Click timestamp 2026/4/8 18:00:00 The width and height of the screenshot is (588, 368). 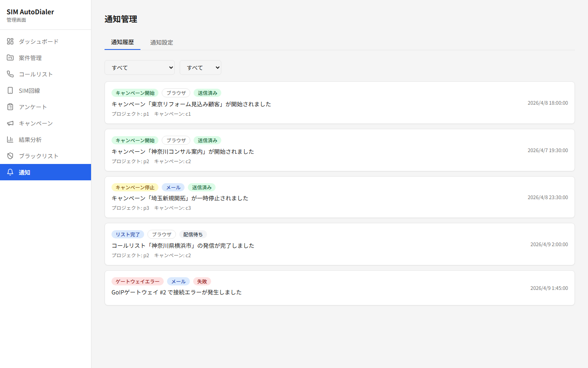pos(548,103)
